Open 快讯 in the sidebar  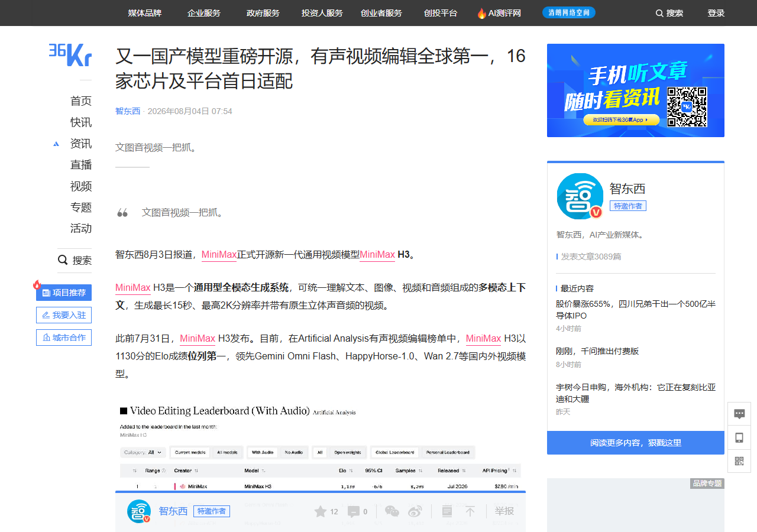tap(81, 122)
